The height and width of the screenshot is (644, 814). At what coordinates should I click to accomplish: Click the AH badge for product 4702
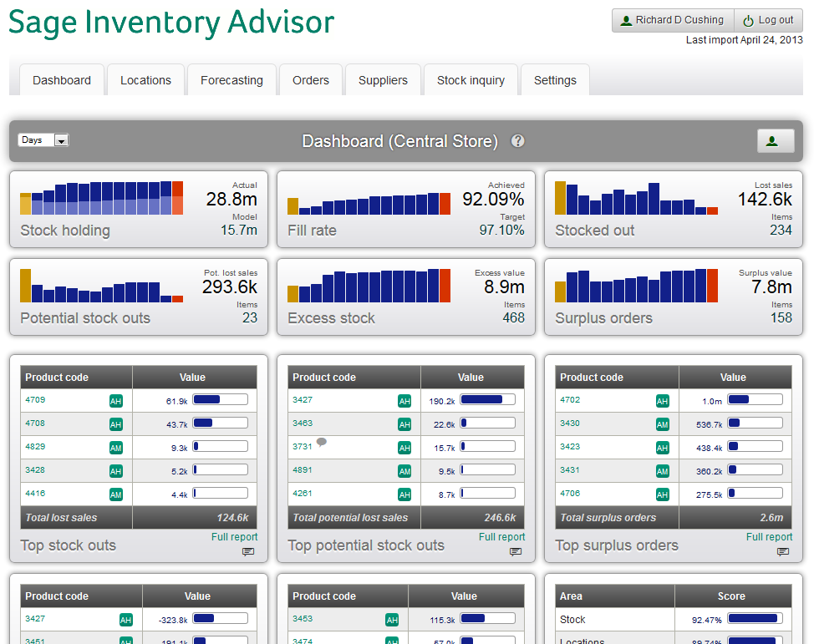click(663, 401)
